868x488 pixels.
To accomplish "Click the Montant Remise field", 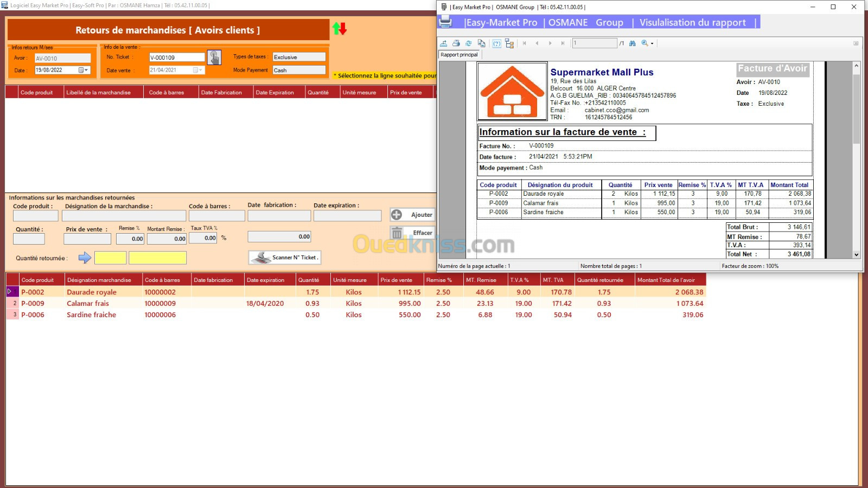I will 167,239.
